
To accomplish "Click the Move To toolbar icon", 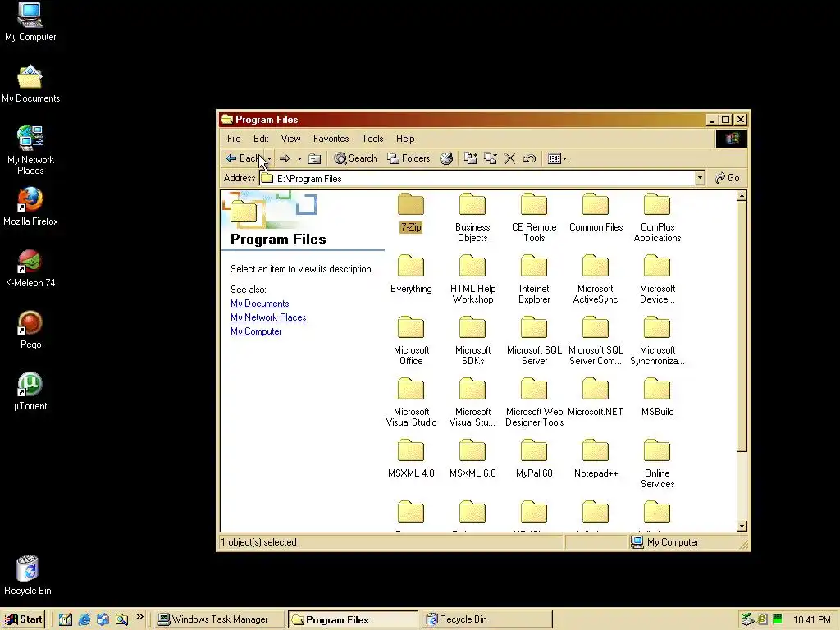I will (470, 158).
